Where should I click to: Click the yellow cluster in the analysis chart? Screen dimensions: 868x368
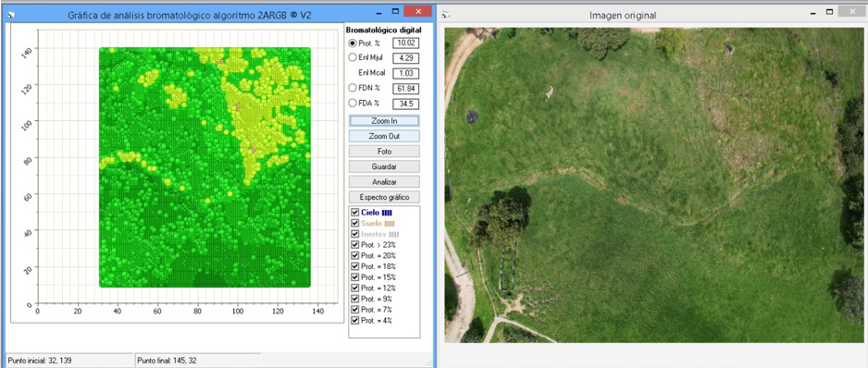point(260,111)
